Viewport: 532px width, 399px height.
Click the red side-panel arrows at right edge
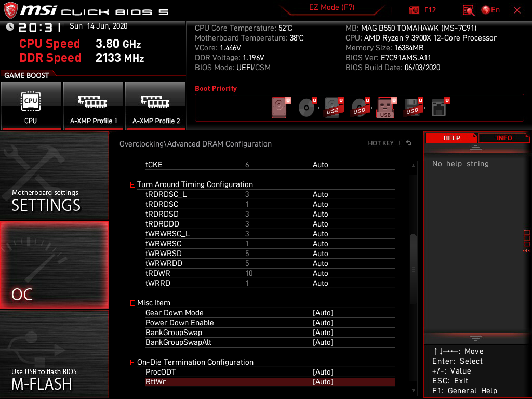526,251
